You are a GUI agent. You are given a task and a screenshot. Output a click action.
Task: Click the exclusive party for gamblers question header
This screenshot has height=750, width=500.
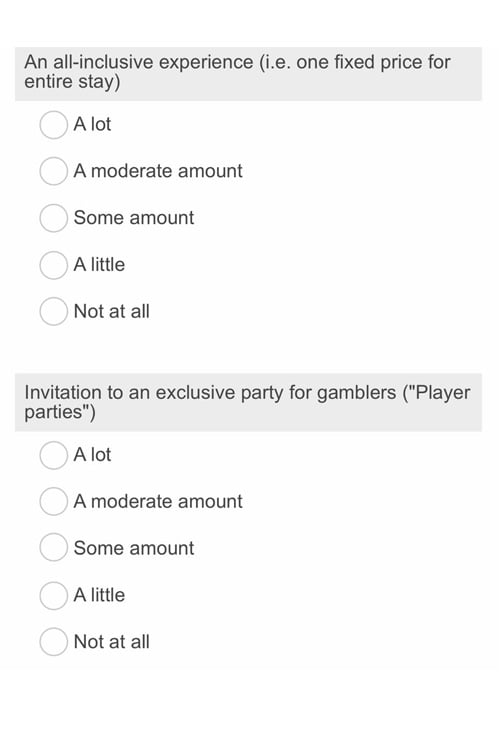248,403
